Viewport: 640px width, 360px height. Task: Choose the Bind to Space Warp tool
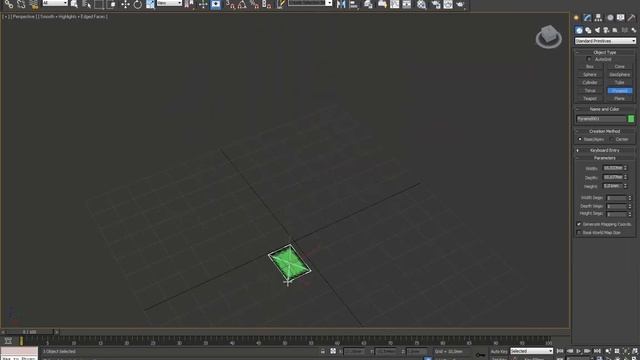[34, 4]
